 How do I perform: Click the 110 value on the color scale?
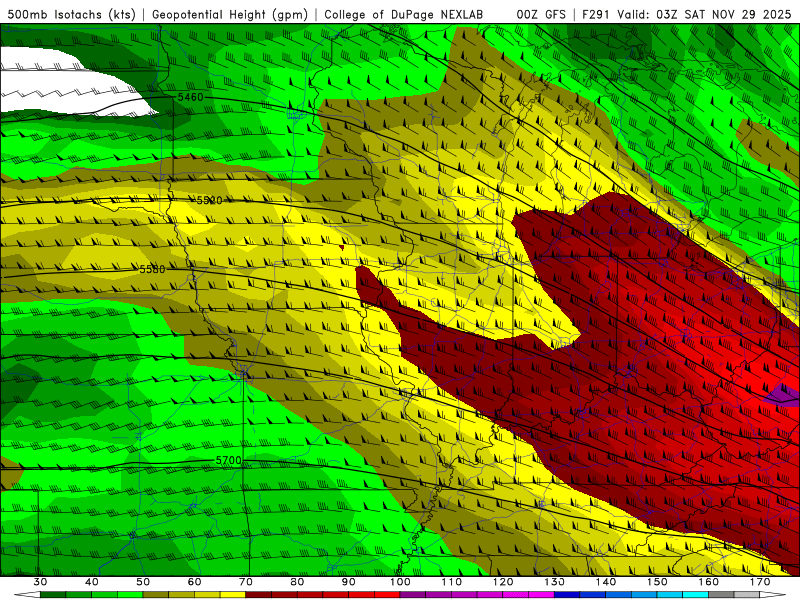click(452, 582)
